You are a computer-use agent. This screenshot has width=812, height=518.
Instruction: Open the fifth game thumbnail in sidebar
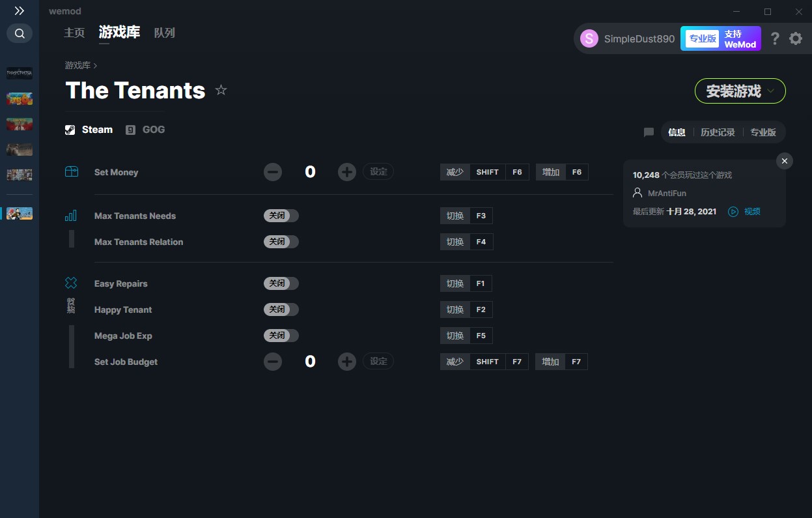tap(20, 175)
